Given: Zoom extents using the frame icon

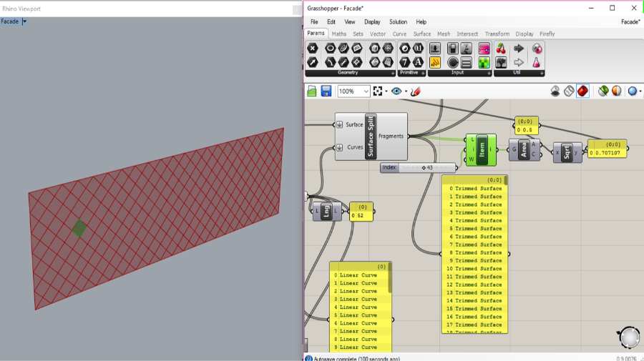Looking at the screenshot, I should 378,91.
